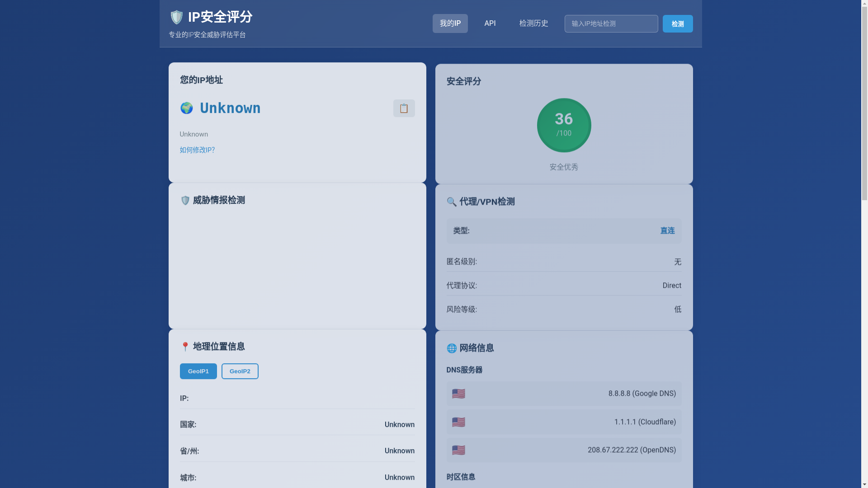This screenshot has height=488, width=868.
Task: Click shield icon next to 威胁情报检测
Action: [x=185, y=201]
